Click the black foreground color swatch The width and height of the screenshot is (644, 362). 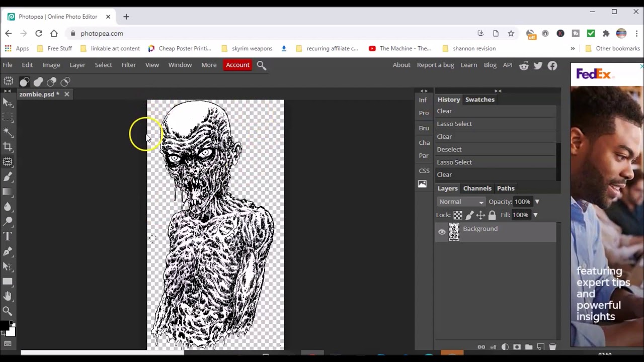point(5,326)
